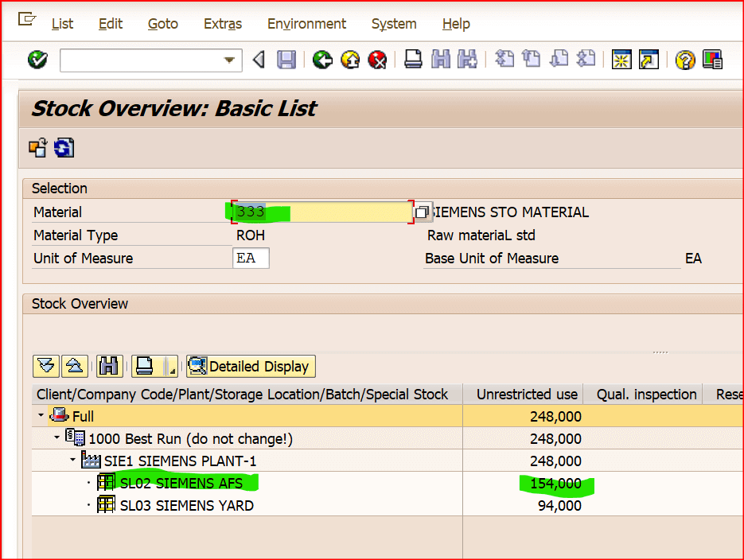
Task: Click the Raw materiaL std text
Action: (481, 235)
